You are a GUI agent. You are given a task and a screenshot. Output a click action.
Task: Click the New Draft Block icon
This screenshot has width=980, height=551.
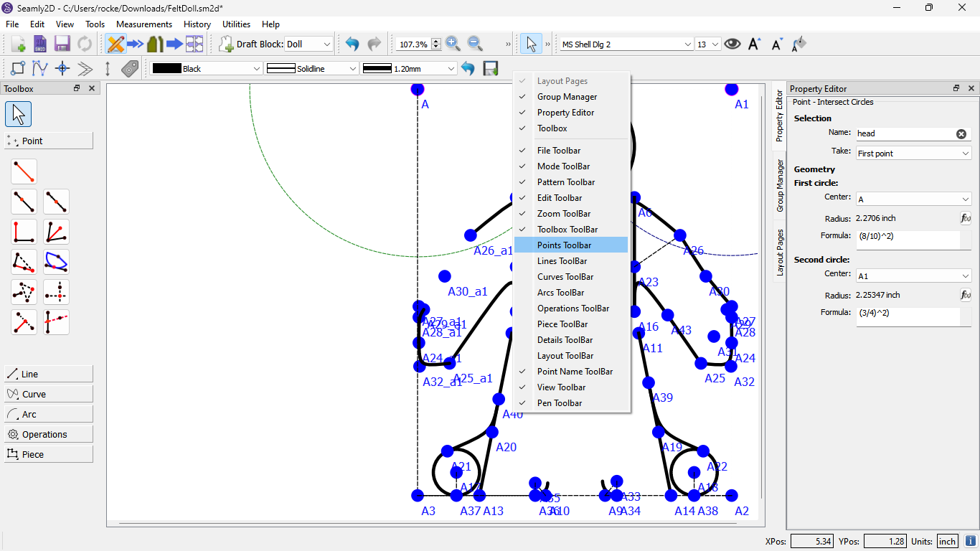227,44
